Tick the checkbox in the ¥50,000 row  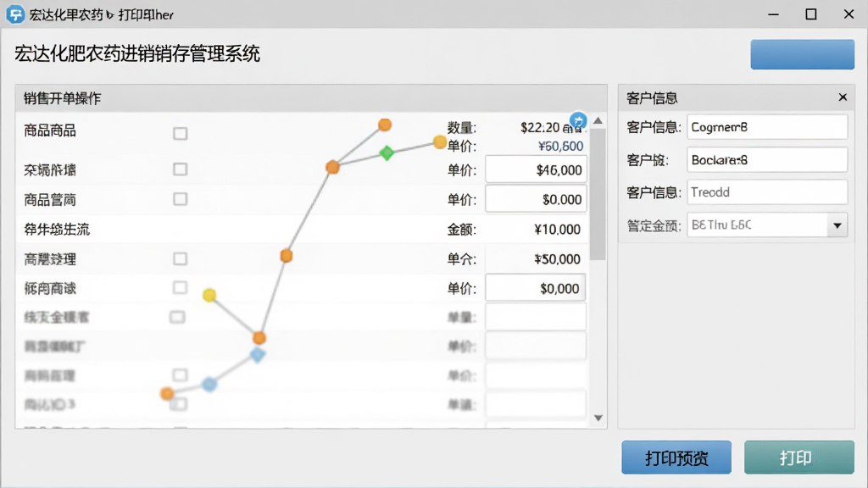(180, 258)
